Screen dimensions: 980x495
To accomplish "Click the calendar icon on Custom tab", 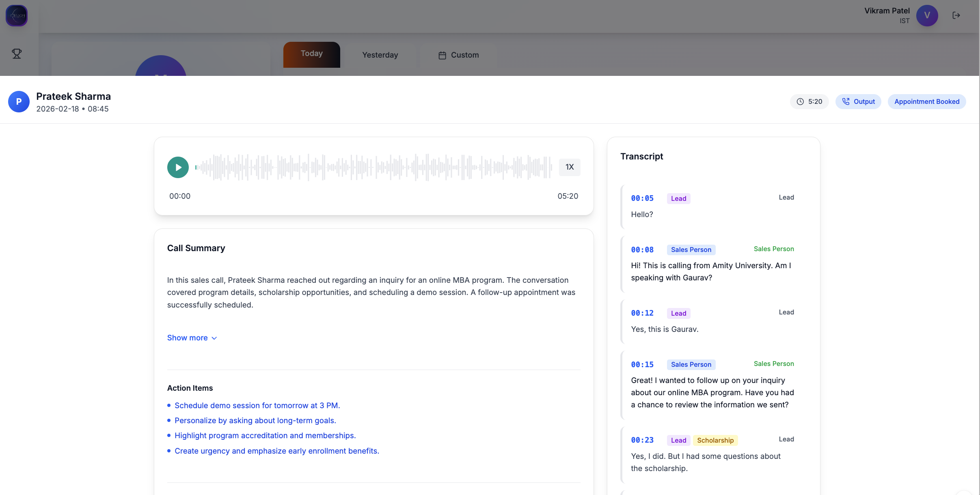I will point(442,55).
